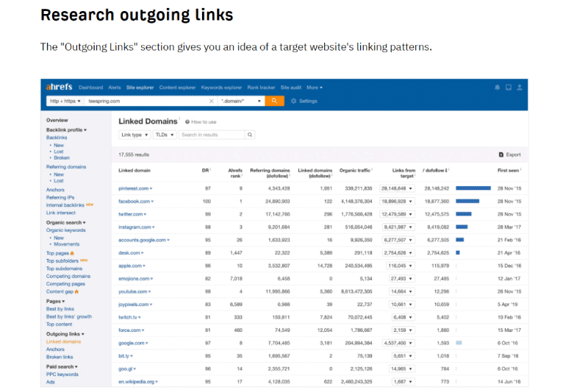Expand links from target for twitter.com
588x390 pixels.
point(397,214)
